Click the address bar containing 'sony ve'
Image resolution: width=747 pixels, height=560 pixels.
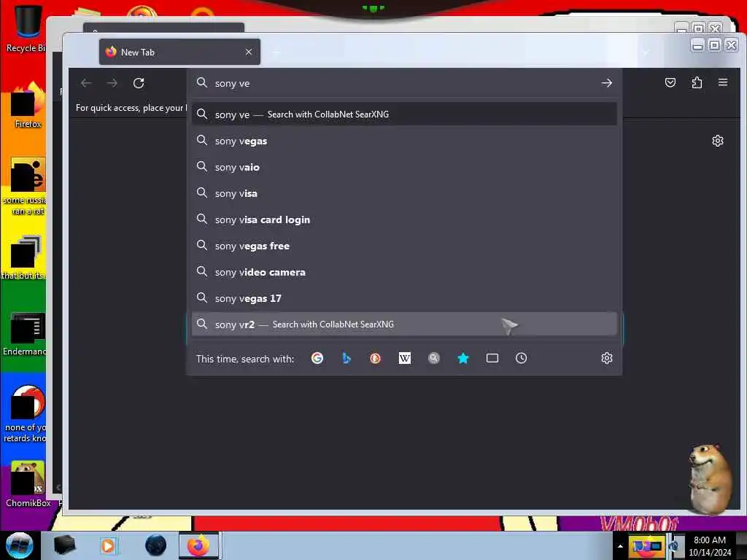pos(404,83)
